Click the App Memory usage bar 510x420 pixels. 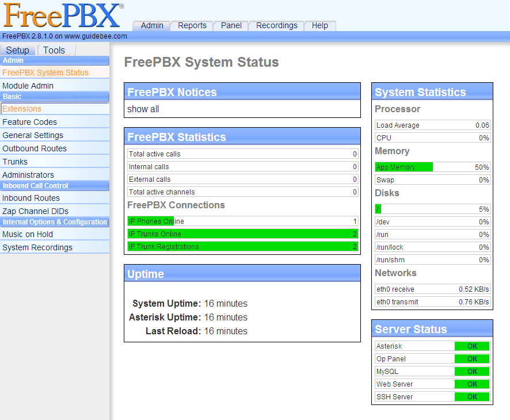tap(403, 167)
